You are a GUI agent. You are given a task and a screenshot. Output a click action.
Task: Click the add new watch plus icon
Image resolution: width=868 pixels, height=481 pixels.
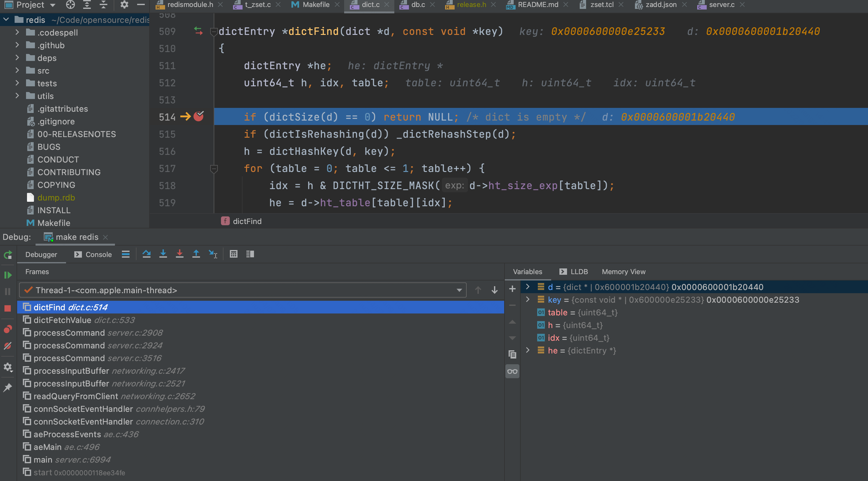[512, 289]
